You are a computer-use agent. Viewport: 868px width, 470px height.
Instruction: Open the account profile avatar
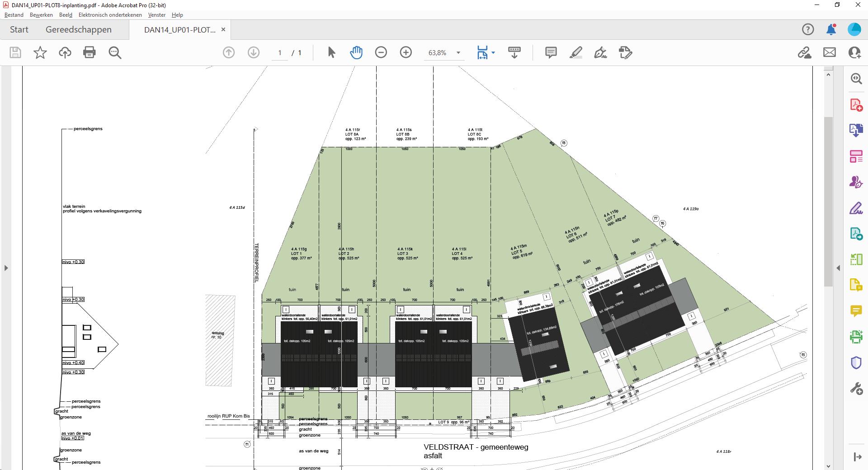tap(854, 29)
